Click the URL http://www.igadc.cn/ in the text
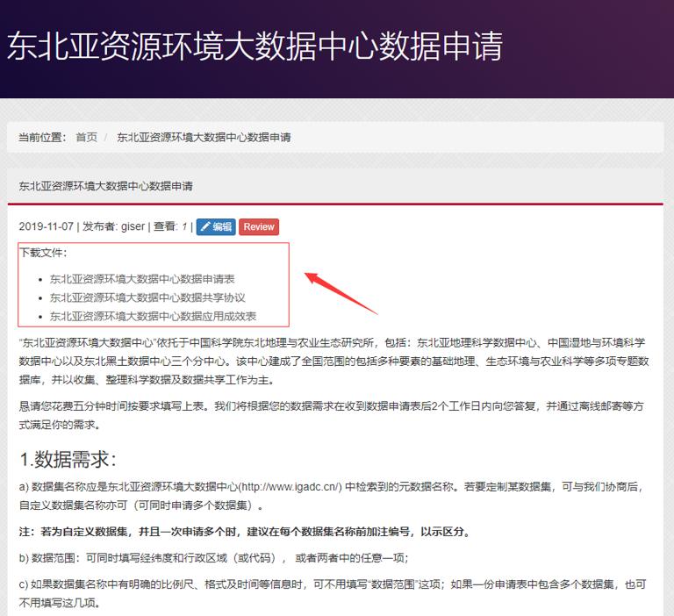 [x=290, y=487]
